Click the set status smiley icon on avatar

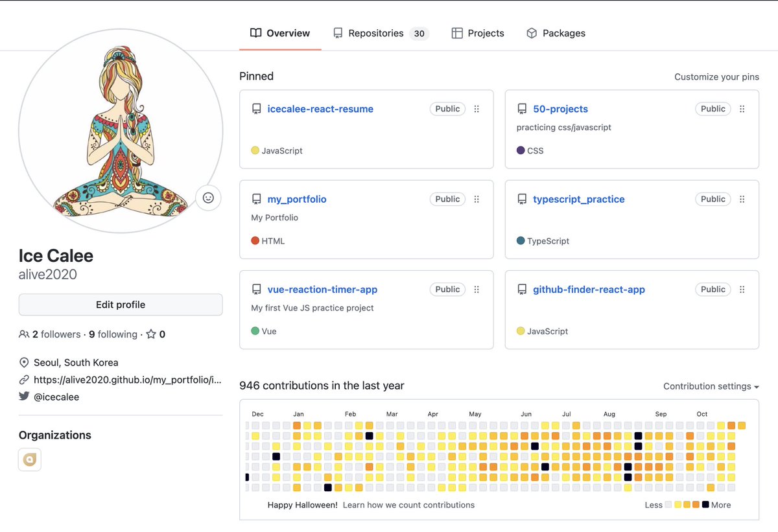pos(208,198)
